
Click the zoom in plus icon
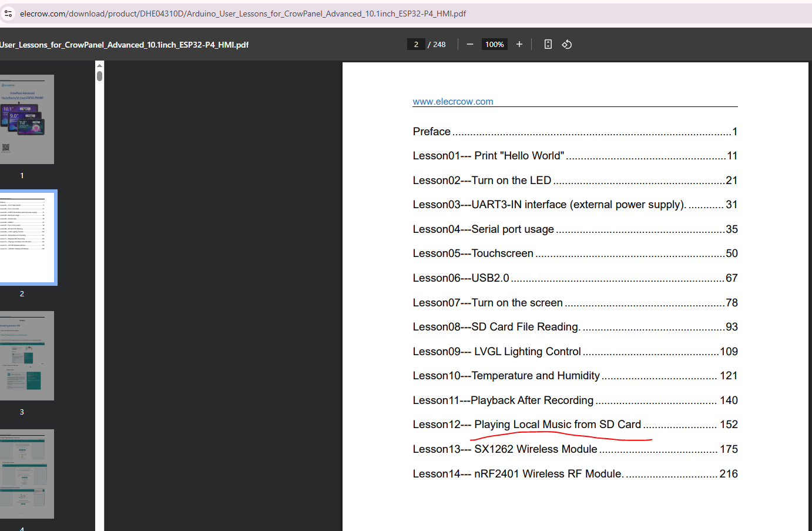(x=519, y=45)
